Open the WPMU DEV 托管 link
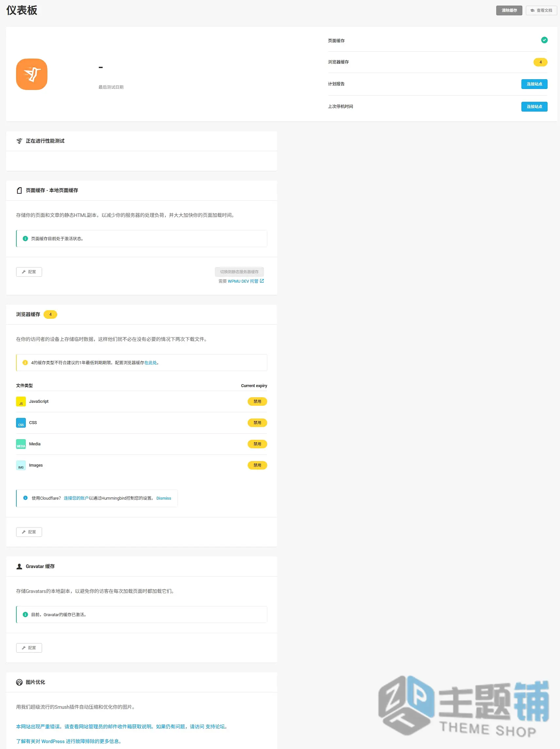Viewport: 560px width, 749px height. 243,281
